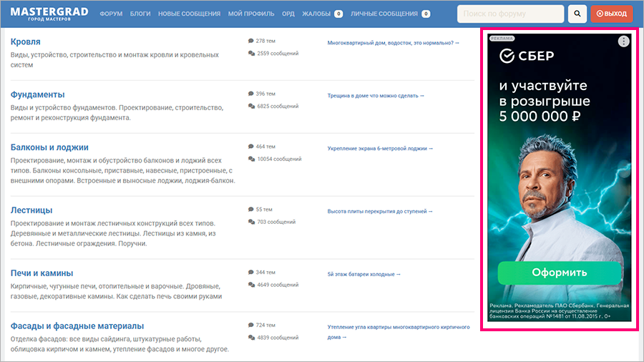Screen dimensions: 644x362
Task: Open the Печи и камины section
Action: [42, 273]
